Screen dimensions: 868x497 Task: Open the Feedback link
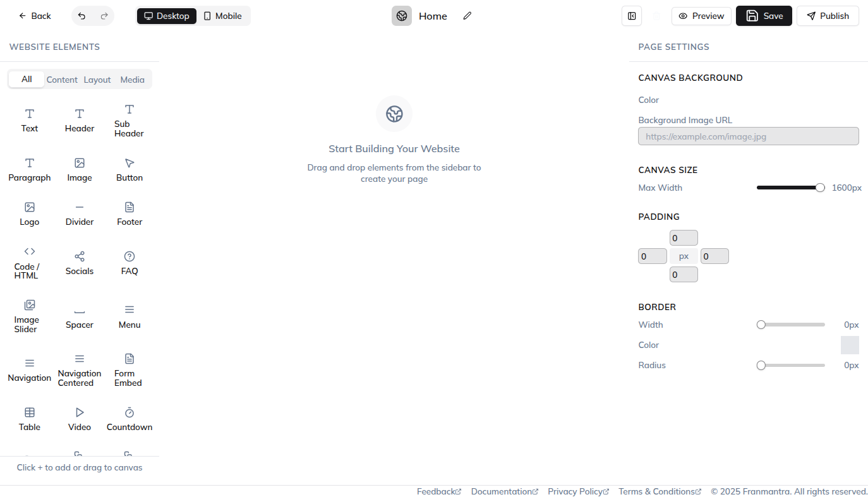tap(439, 491)
